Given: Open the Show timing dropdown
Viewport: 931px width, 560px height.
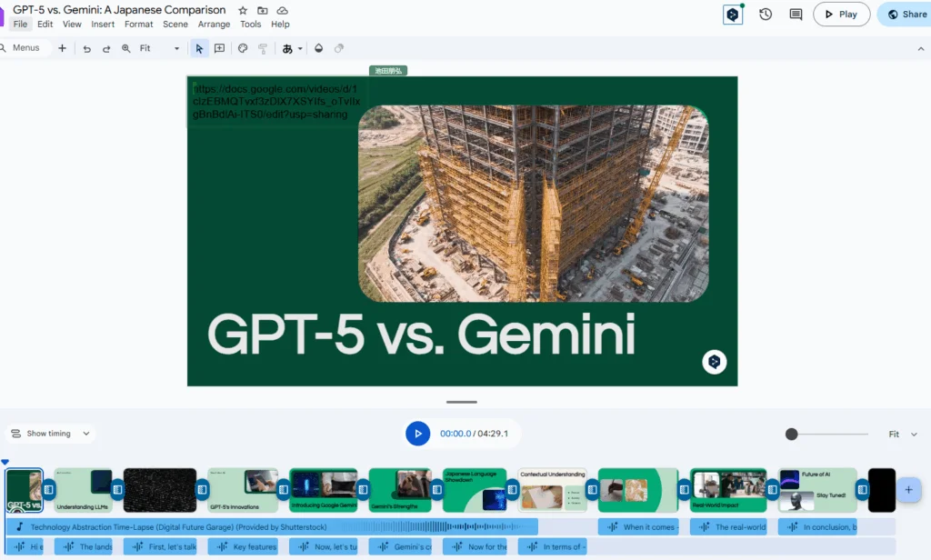Looking at the screenshot, I should tap(50, 434).
